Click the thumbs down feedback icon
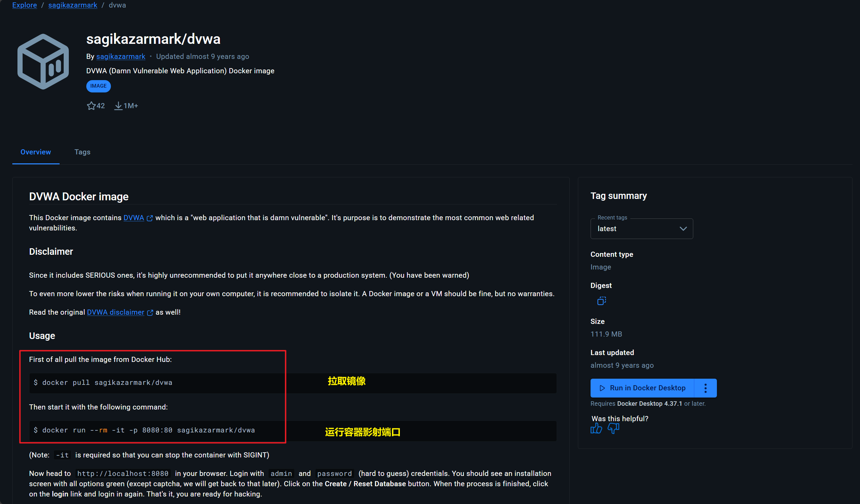Viewport: 860px width, 504px height. (x=613, y=428)
